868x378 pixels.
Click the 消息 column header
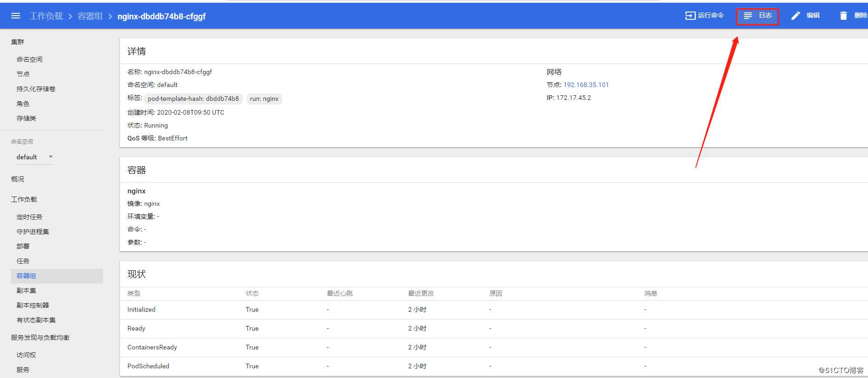tap(650, 293)
